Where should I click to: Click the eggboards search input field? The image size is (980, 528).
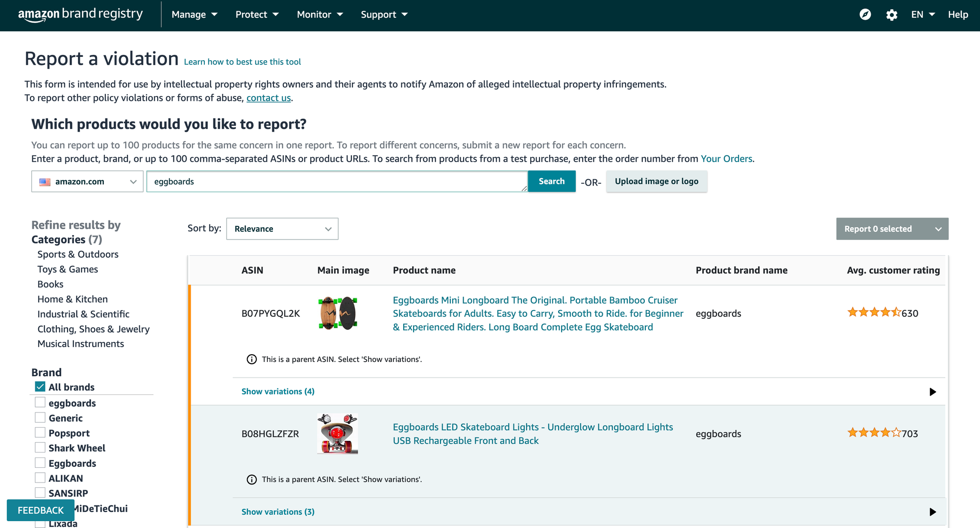pos(337,181)
